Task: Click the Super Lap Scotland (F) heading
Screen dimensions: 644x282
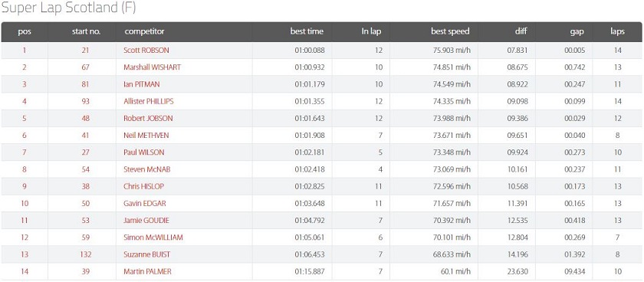Action: pyautogui.click(x=68, y=8)
